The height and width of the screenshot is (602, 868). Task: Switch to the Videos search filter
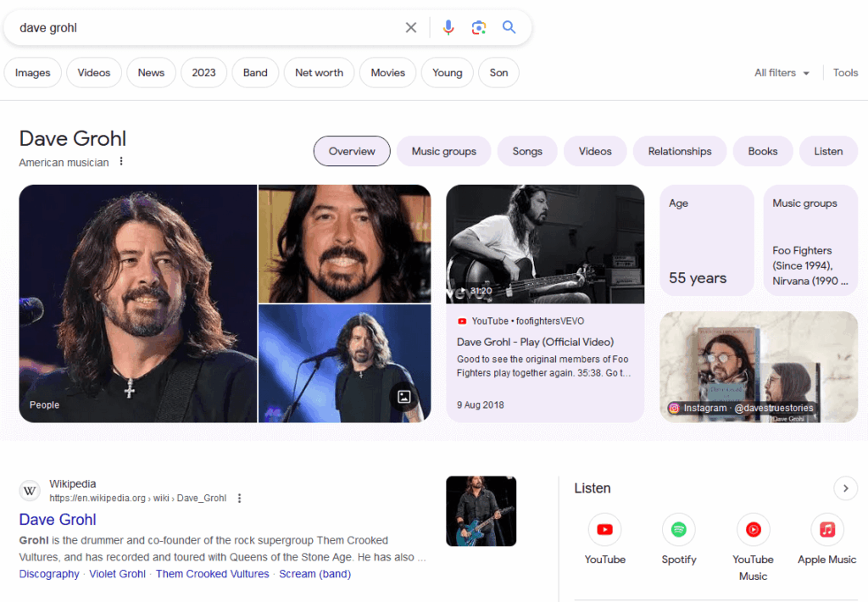coord(93,72)
